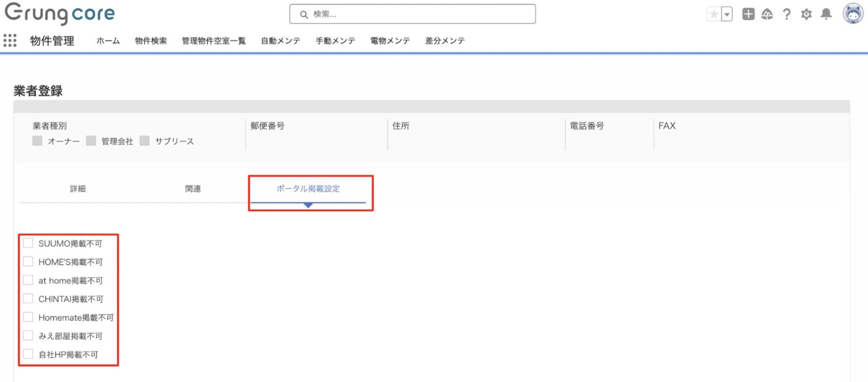
Task: Open the user profile avatar
Action: (x=853, y=14)
